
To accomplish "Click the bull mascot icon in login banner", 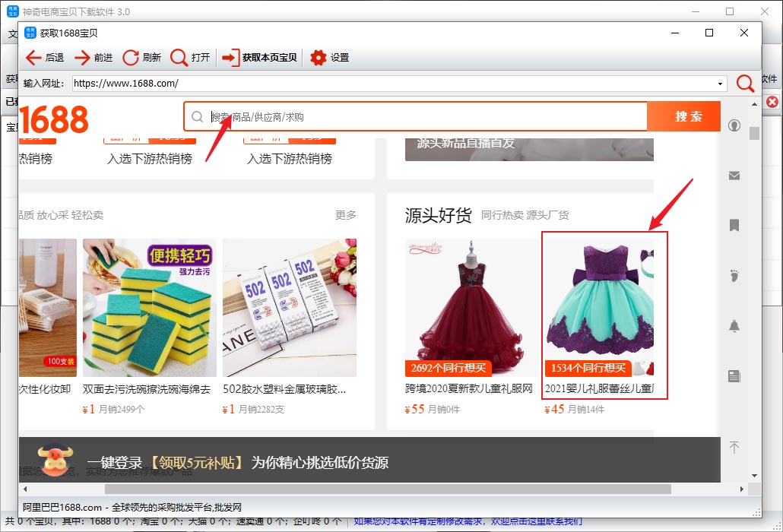I will pos(56,460).
